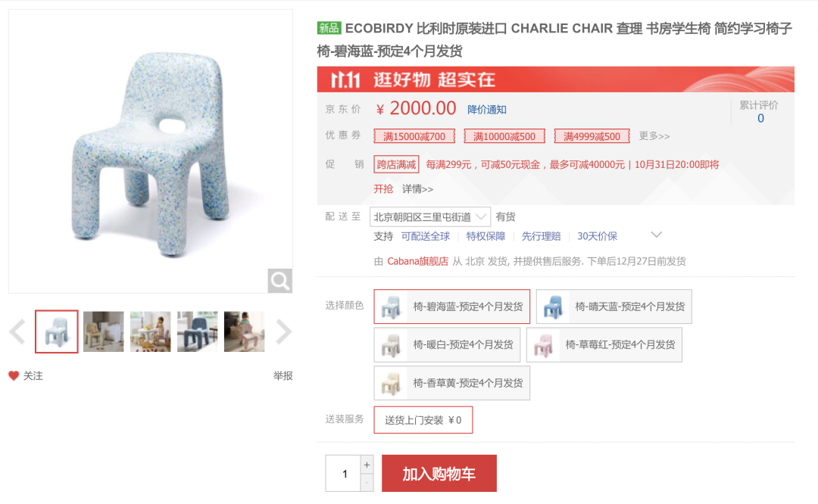Screen dimensions: 818x504
Task: Expand more coupons via 更多>>
Action: [x=654, y=136]
